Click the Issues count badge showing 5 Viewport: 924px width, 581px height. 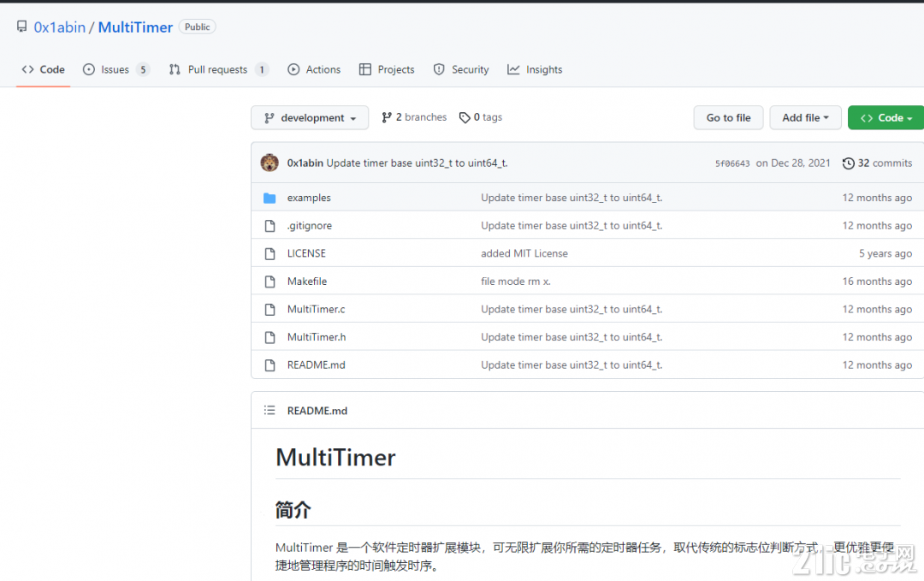point(143,69)
